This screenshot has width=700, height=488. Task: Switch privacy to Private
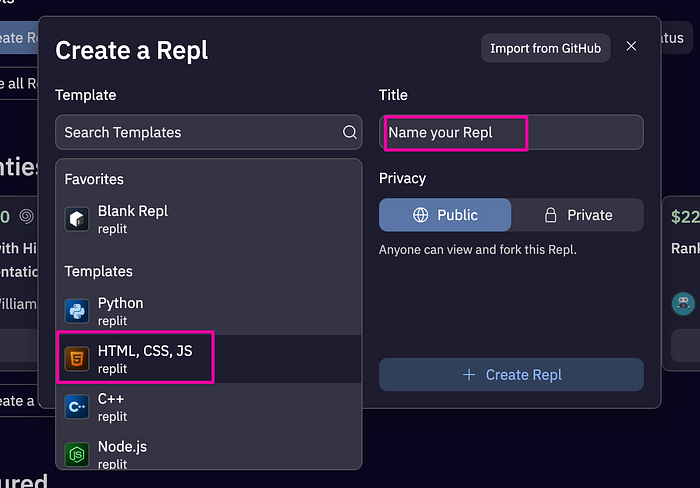click(578, 215)
